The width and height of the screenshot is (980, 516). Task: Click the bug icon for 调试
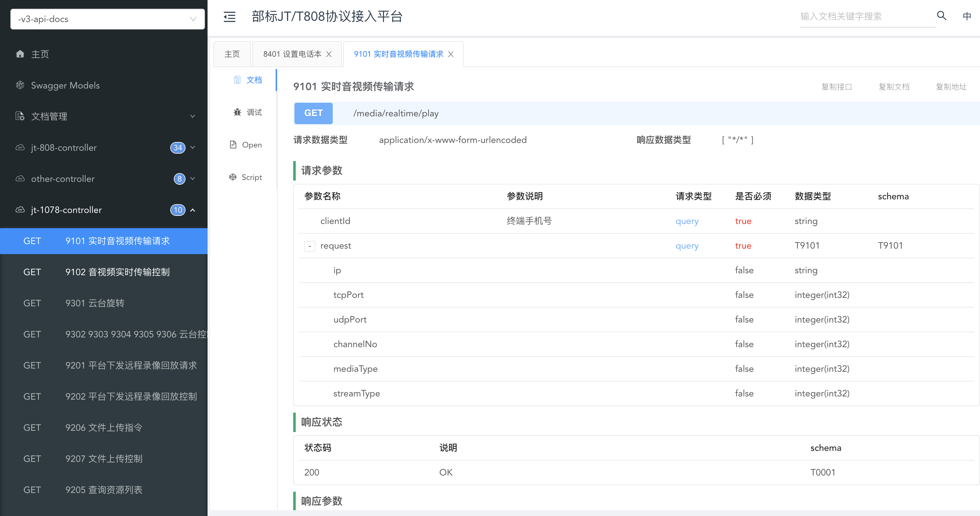[x=237, y=112]
